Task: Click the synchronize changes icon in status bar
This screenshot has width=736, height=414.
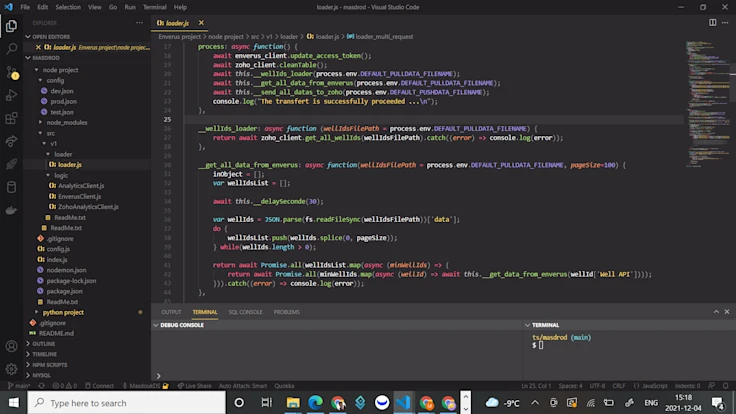Action: 41,386
